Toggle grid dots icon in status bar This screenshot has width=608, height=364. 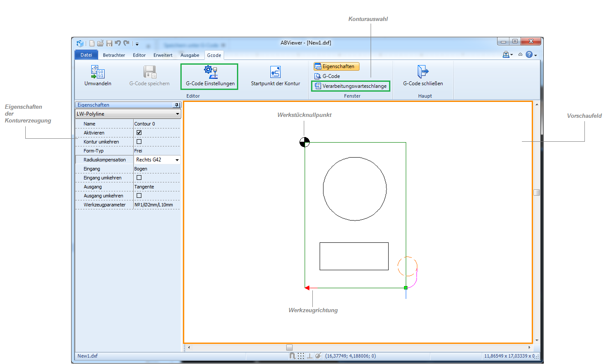[301, 356]
